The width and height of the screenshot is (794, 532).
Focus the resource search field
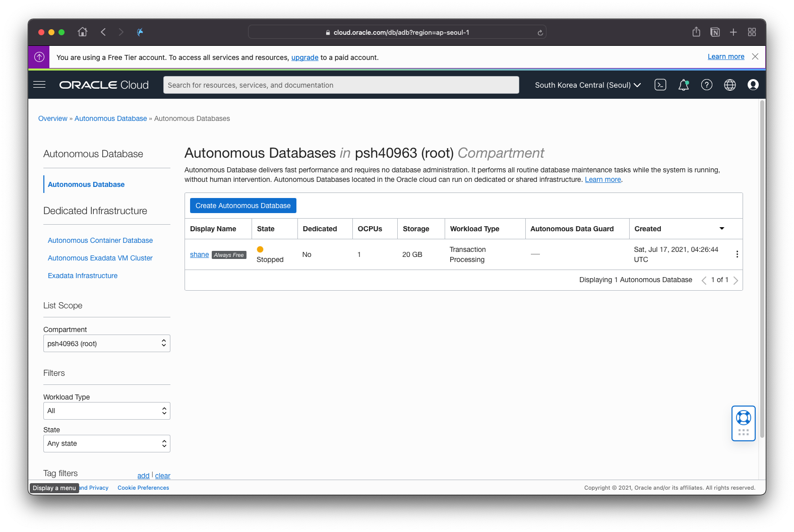341,85
